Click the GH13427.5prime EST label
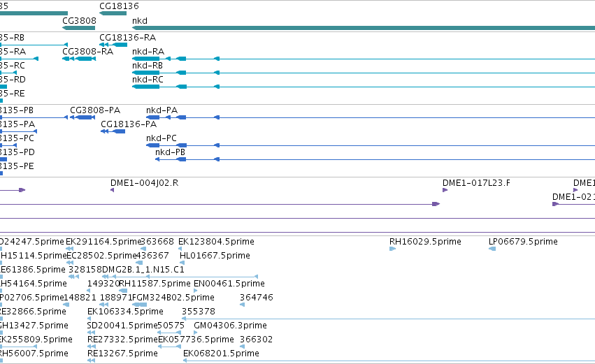The image size is (595, 364). (x=34, y=326)
